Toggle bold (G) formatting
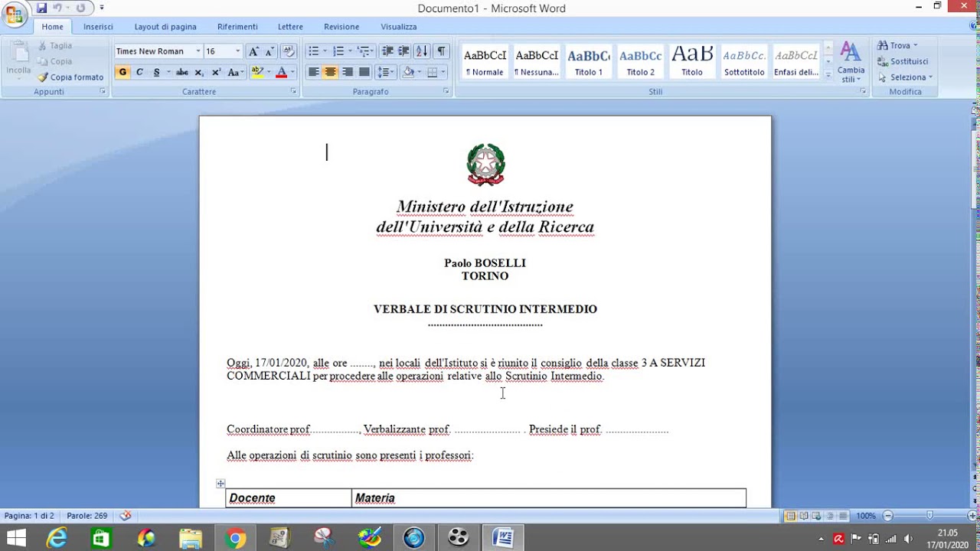This screenshot has width=980, height=551. coord(122,72)
